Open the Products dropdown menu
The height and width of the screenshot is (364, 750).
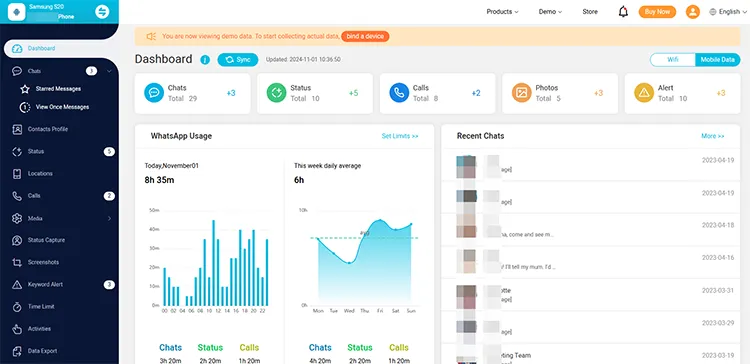[502, 12]
